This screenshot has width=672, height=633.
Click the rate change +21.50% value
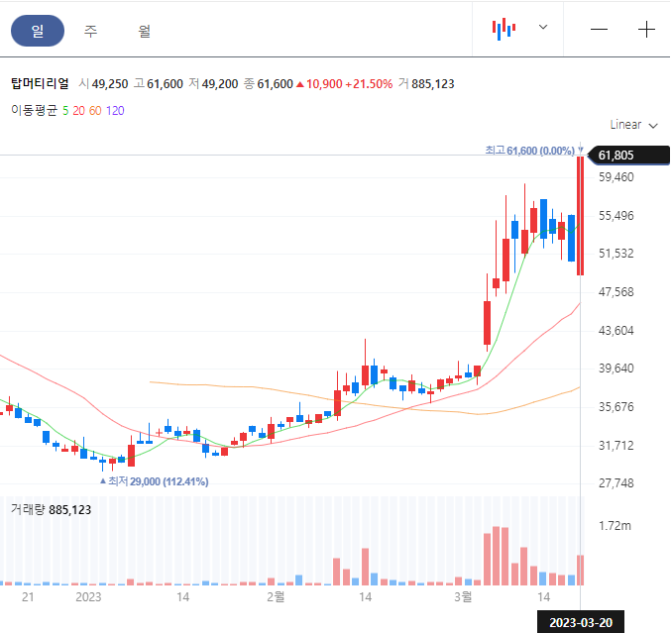click(369, 84)
